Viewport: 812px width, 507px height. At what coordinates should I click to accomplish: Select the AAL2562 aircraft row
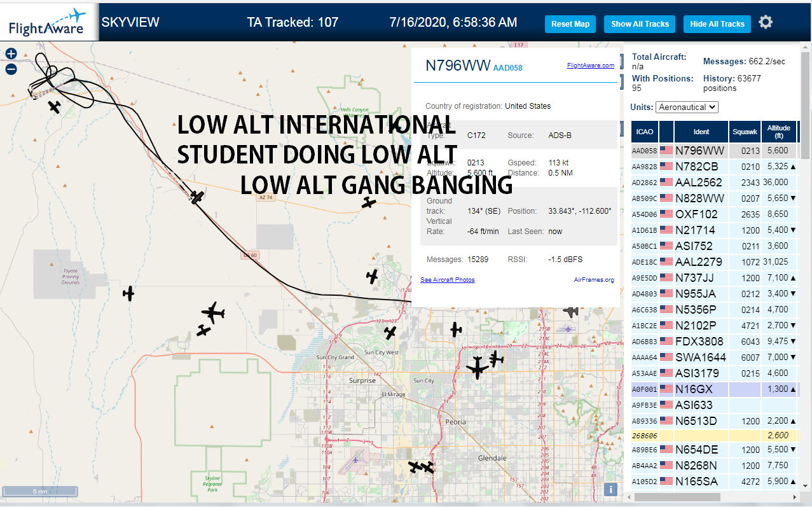pos(715,183)
